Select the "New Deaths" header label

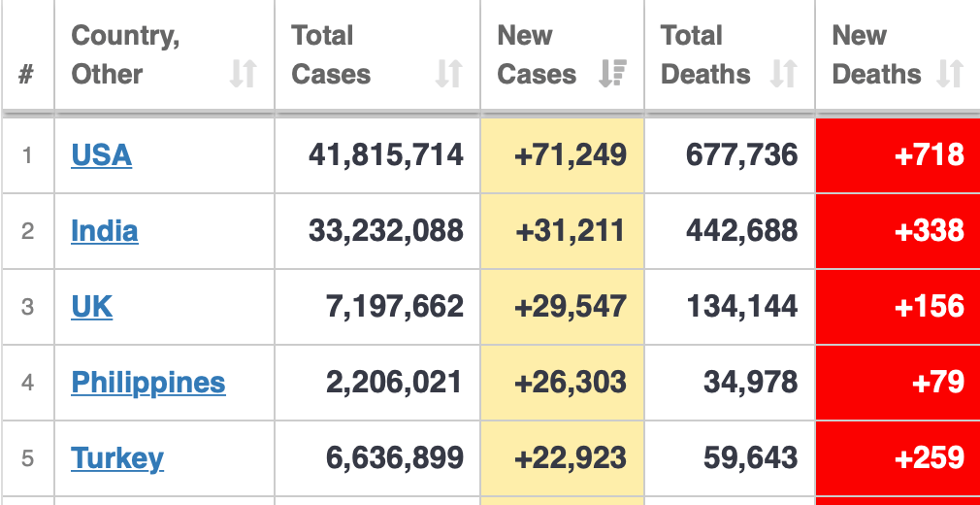[x=876, y=55]
